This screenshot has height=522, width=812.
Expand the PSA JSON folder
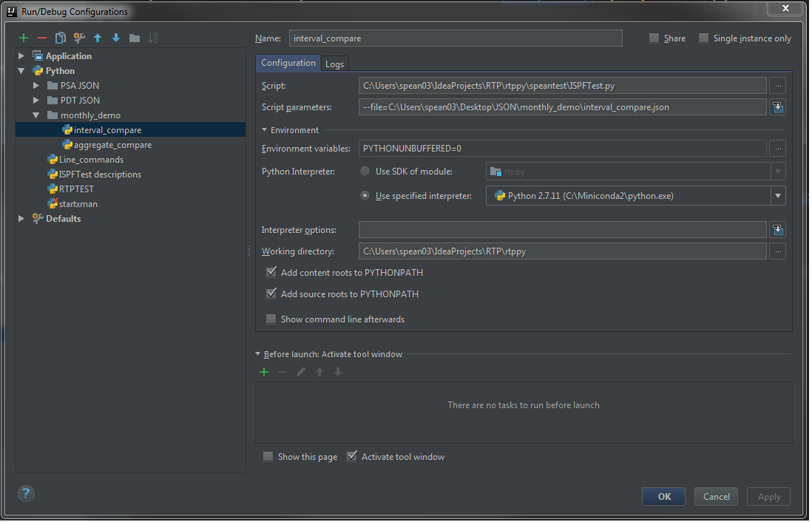click(35, 86)
